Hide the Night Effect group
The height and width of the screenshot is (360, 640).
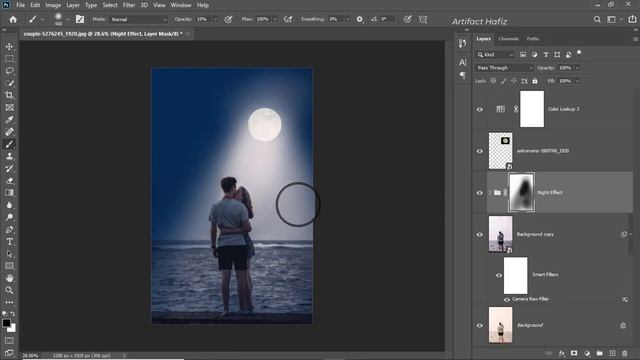click(x=480, y=193)
